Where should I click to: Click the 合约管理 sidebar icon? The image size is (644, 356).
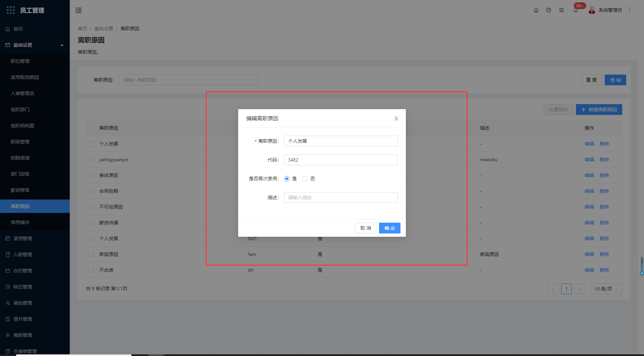click(8, 271)
